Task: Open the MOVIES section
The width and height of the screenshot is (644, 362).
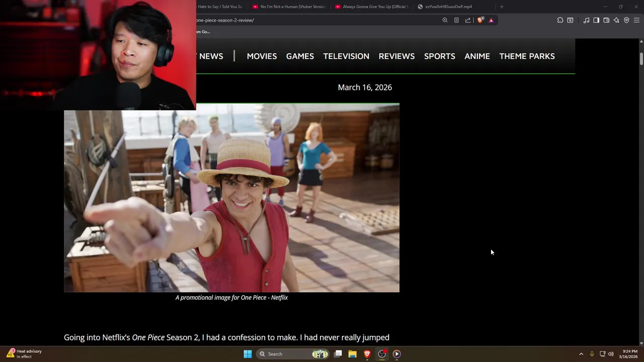Action: [x=262, y=56]
